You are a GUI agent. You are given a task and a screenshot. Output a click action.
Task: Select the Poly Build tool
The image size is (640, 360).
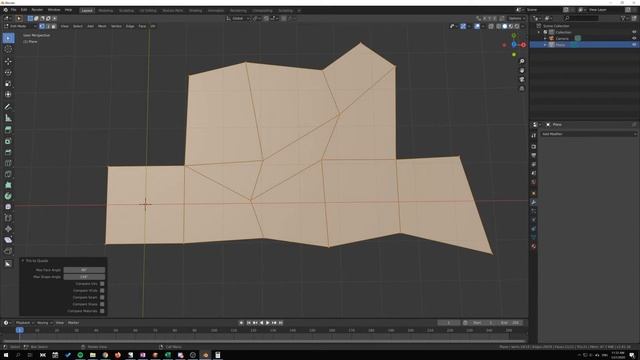[x=8, y=185]
